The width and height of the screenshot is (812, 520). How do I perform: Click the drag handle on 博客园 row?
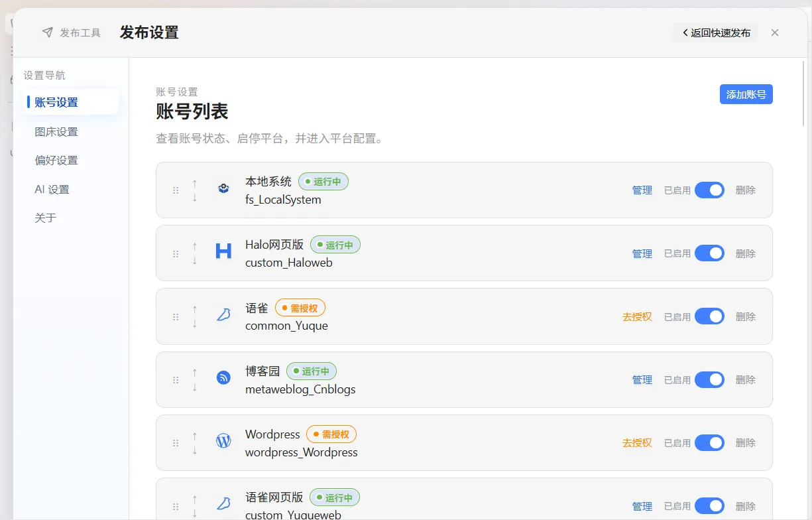pos(176,380)
